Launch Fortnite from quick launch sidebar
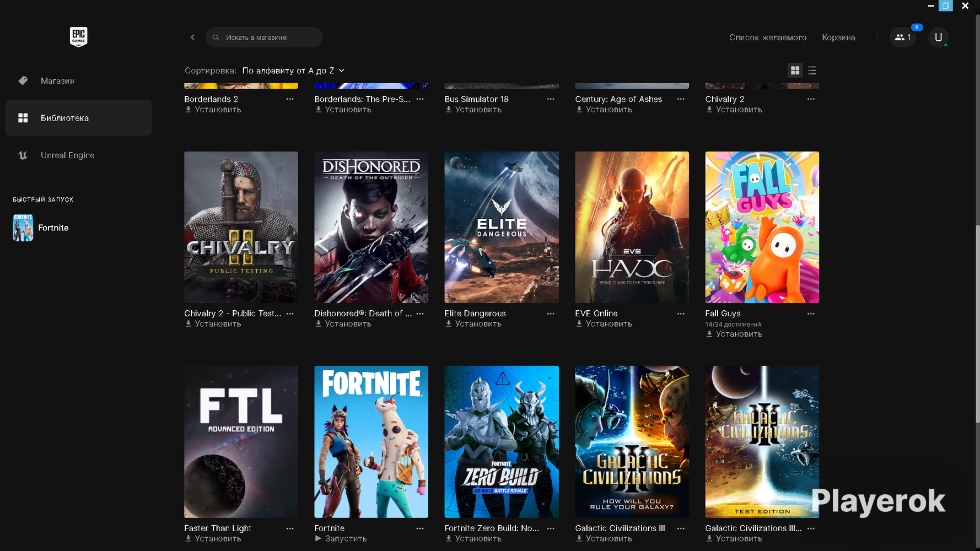 (41, 228)
